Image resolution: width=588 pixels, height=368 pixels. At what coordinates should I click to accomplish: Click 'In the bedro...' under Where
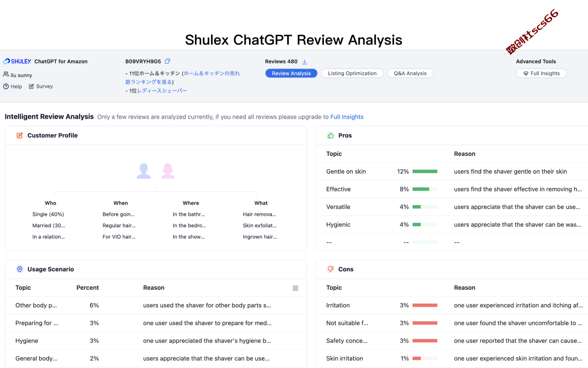[x=189, y=225]
